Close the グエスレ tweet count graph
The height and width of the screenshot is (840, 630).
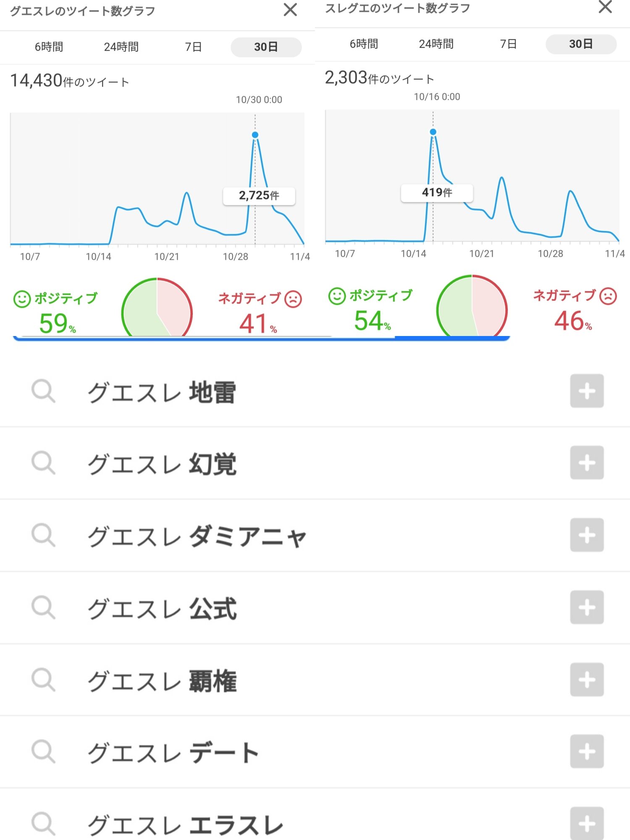290,10
